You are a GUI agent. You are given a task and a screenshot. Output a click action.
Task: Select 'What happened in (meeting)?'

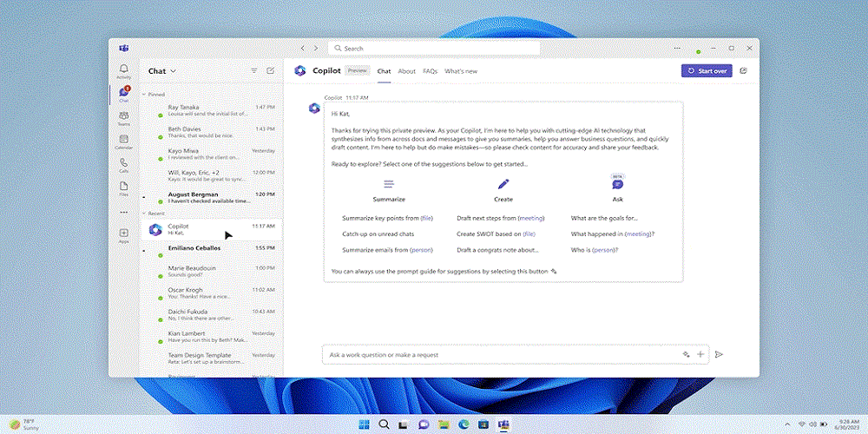613,233
